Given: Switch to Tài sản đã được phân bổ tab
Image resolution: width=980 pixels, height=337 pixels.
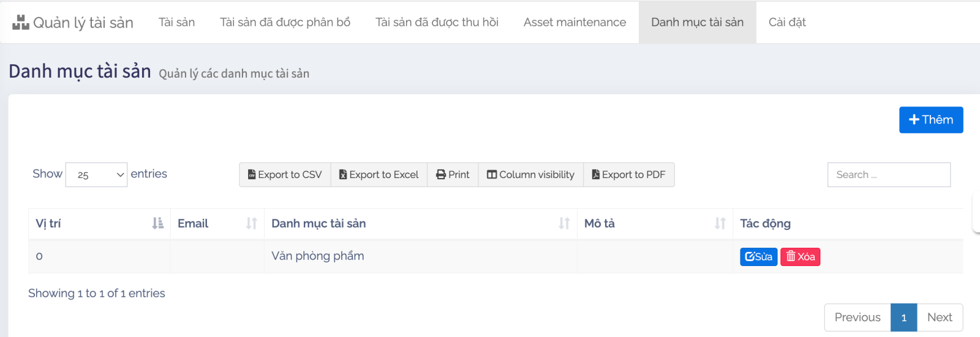Looking at the screenshot, I should tap(285, 23).
